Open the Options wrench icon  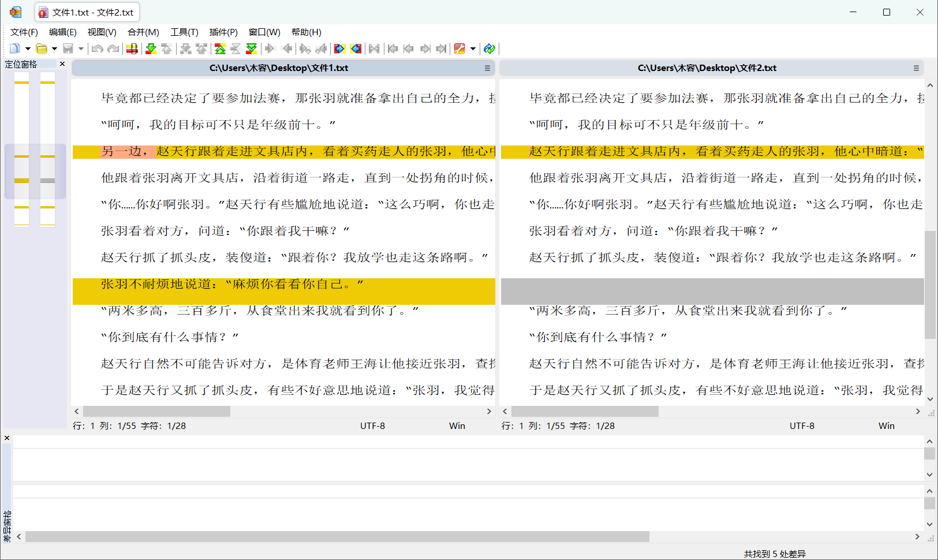[460, 48]
